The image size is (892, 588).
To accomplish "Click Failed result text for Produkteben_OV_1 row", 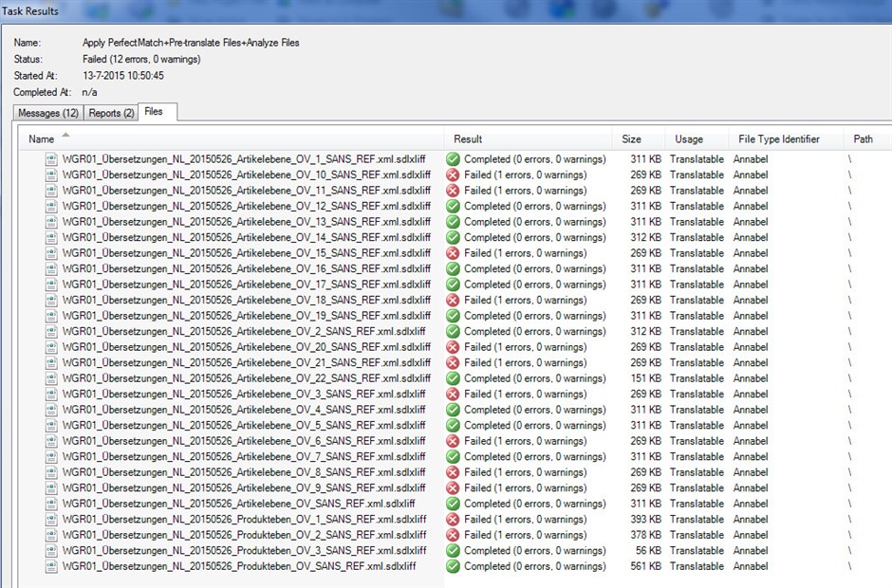I will pyautogui.click(x=525, y=519).
